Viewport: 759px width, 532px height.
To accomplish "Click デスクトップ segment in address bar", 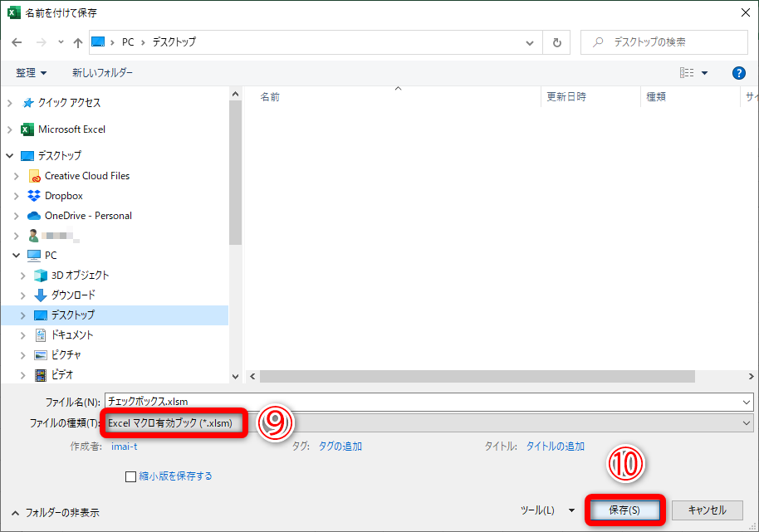I will (174, 42).
